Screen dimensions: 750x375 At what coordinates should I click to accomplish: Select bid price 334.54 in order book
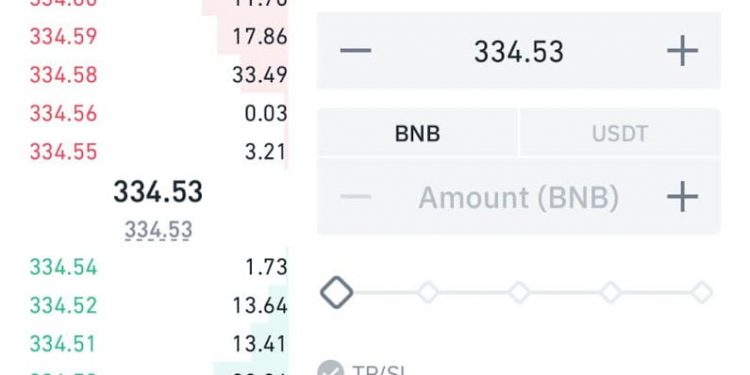[64, 266]
